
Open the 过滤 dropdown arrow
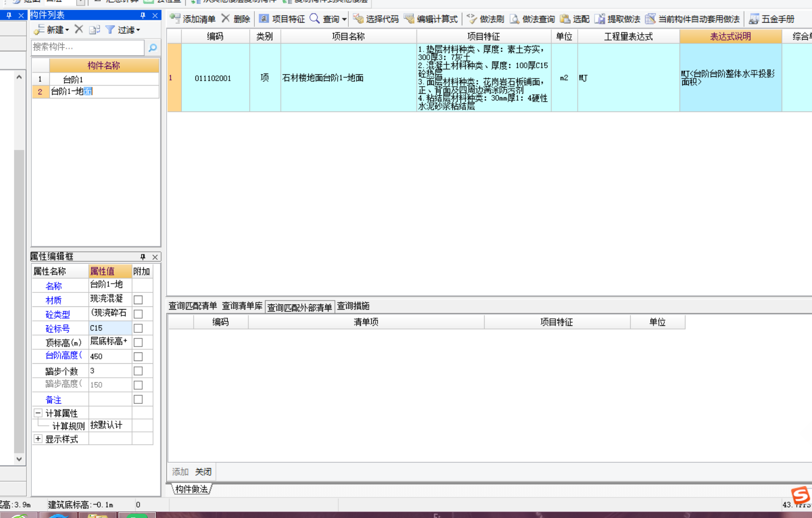tap(138, 30)
